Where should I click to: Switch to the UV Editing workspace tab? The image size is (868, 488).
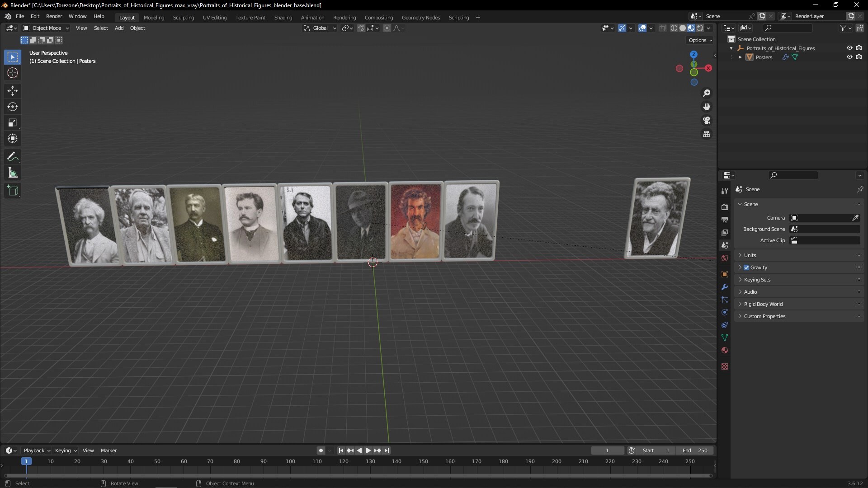pyautogui.click(x=215, y=18)
